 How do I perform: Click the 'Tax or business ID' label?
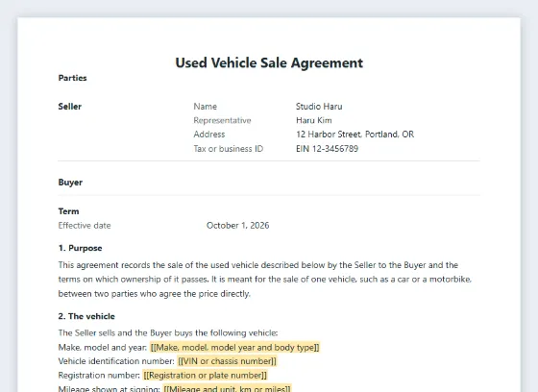tap(229, 149)
